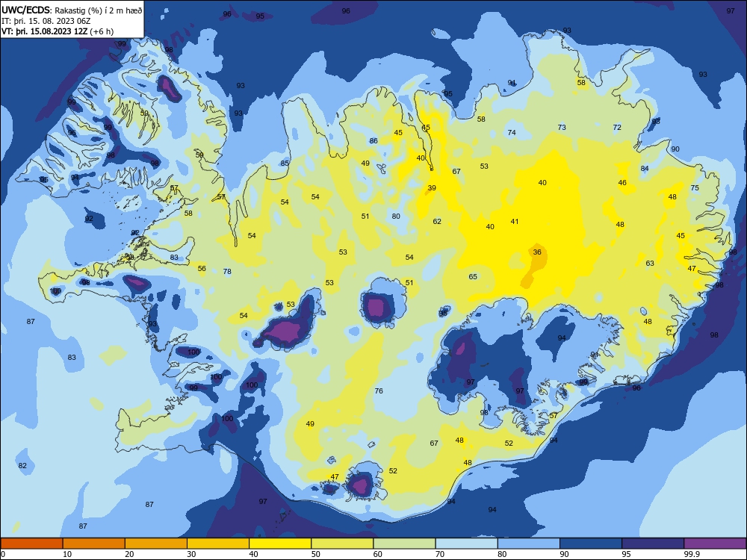Click the map value 76
The height and width of the screenshot is (560, 747).
click(379, 391)
